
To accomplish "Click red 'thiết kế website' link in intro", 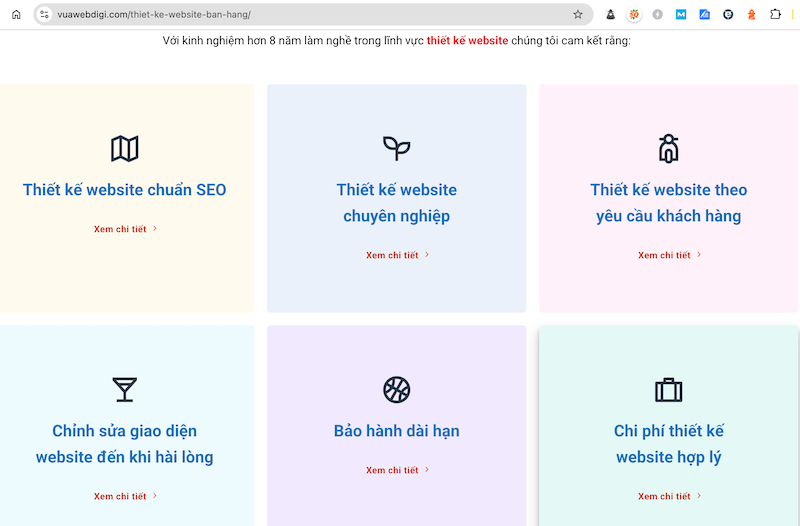I will tap(467, 40).
